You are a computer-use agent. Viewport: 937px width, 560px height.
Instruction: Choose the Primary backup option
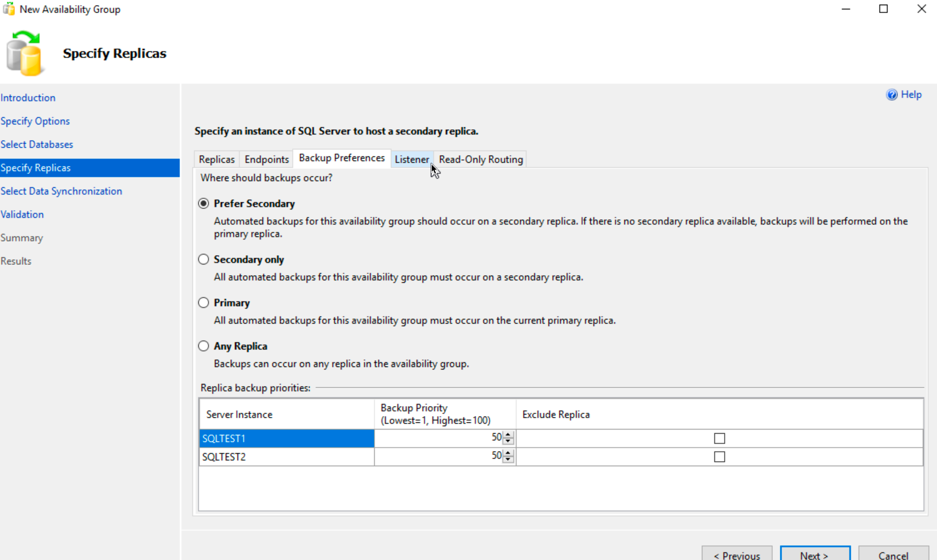[x=203, y=303]
